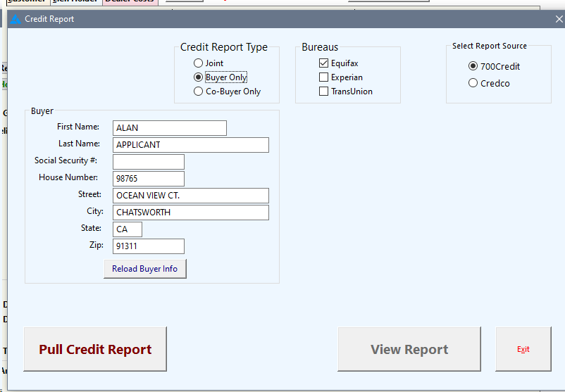
Task: Focus the empty Social Security number field
Action: point(148,162)
